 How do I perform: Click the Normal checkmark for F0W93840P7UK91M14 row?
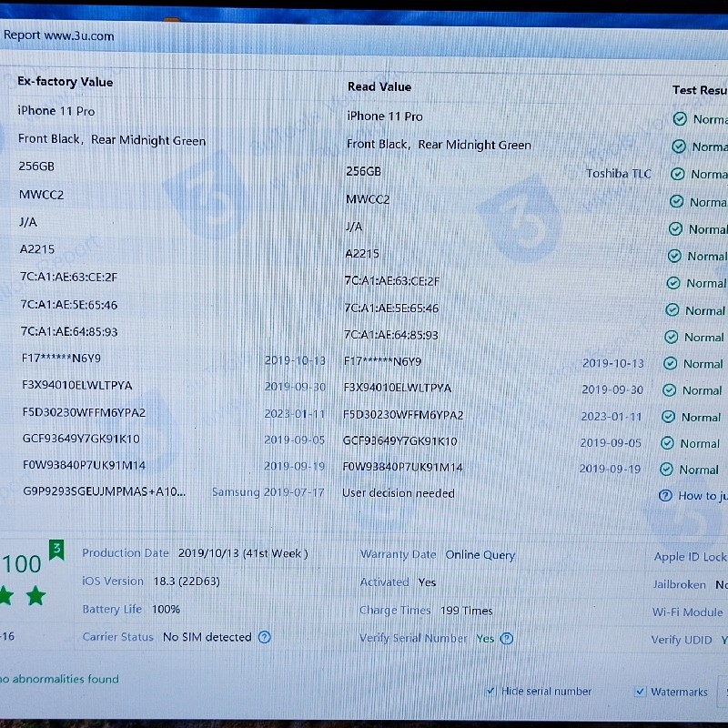click(x=666, y=470)
